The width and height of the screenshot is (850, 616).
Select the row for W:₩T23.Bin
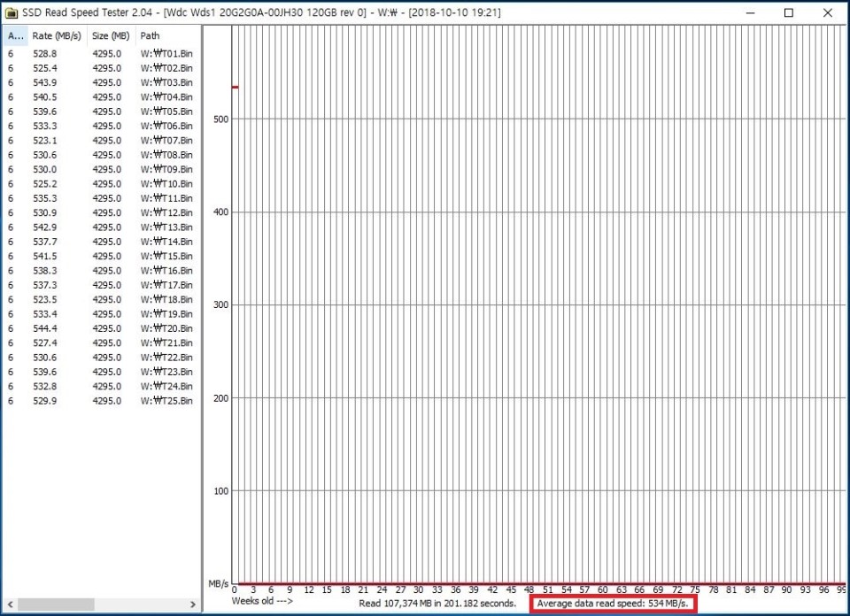[x=101, y=372]
